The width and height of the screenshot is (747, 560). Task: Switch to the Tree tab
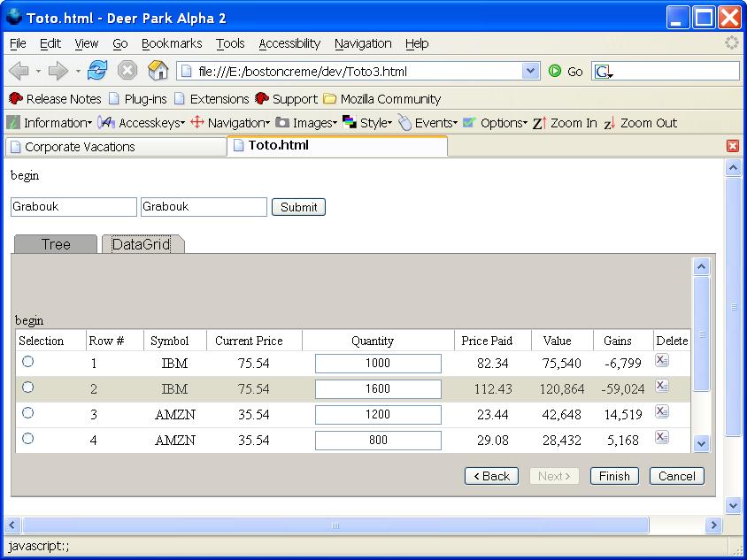tap(56, 244)
